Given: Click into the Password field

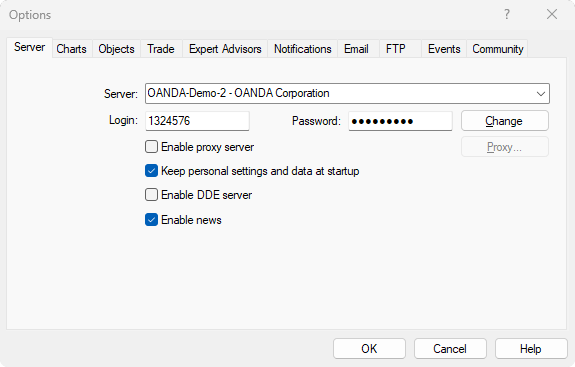Looking at the screenshot, I should coord(400,121).
